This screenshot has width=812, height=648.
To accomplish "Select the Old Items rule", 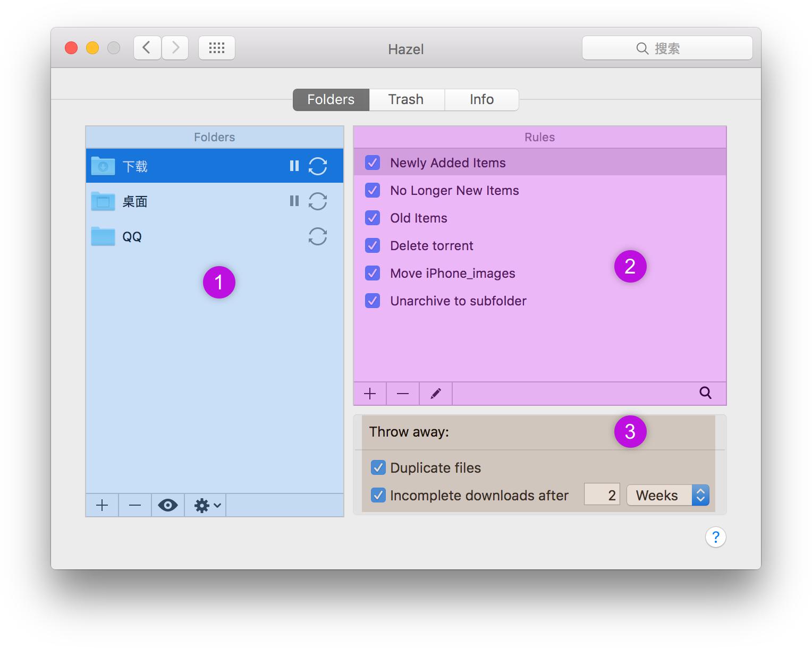I will (540, 218).
